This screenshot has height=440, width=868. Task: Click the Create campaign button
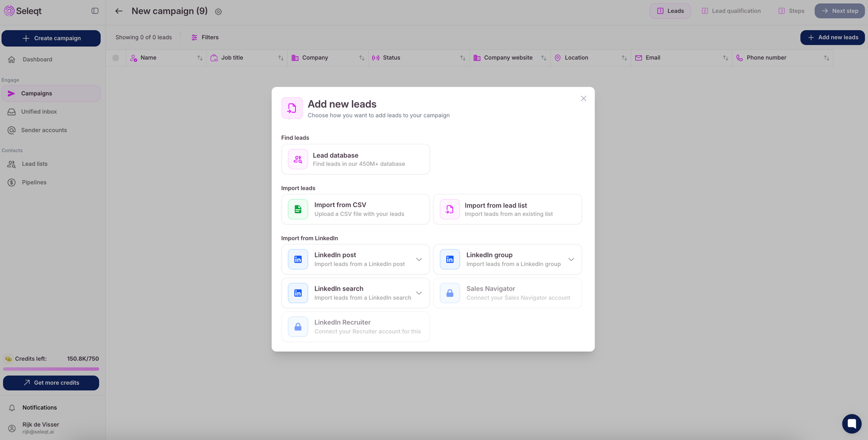(51, 38)
